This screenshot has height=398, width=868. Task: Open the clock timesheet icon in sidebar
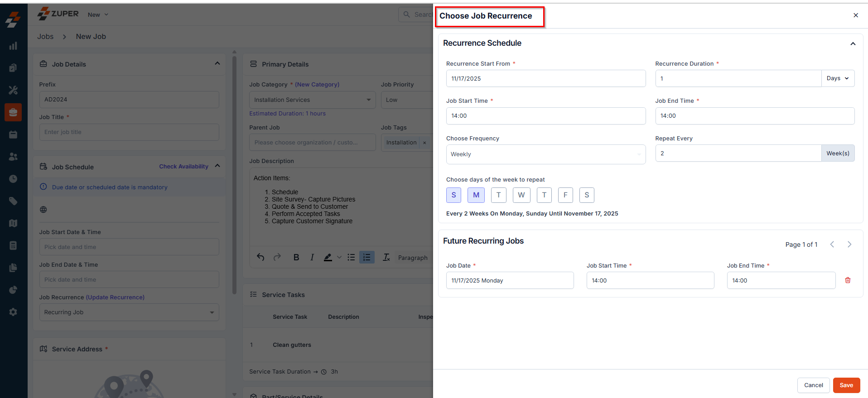(13, 179)
